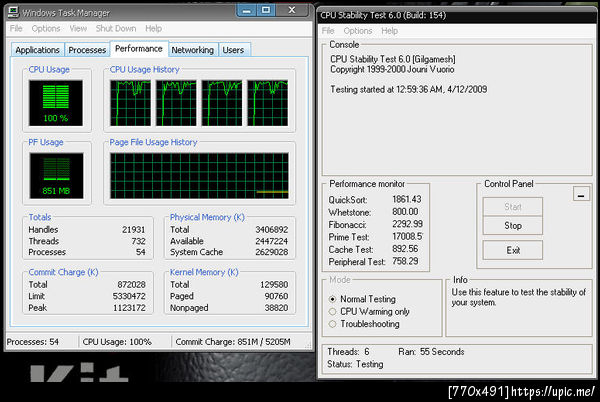
Task: Click Prime Test value 17008.5
Action: 407,237
